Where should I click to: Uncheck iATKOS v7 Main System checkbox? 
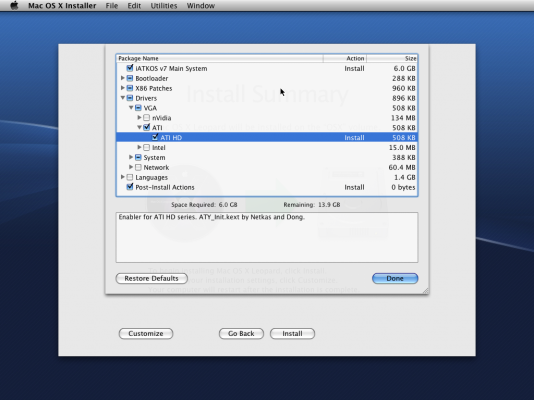[x=130, y=68]
